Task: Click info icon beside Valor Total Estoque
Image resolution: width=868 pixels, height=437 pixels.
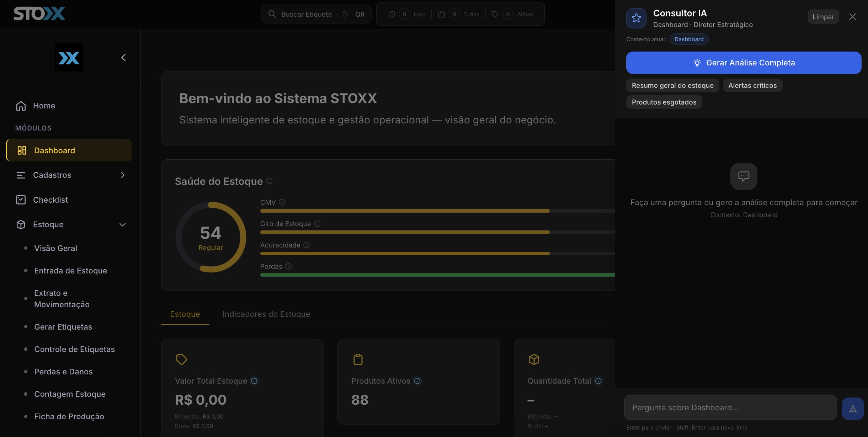Action: click(254, 381)
